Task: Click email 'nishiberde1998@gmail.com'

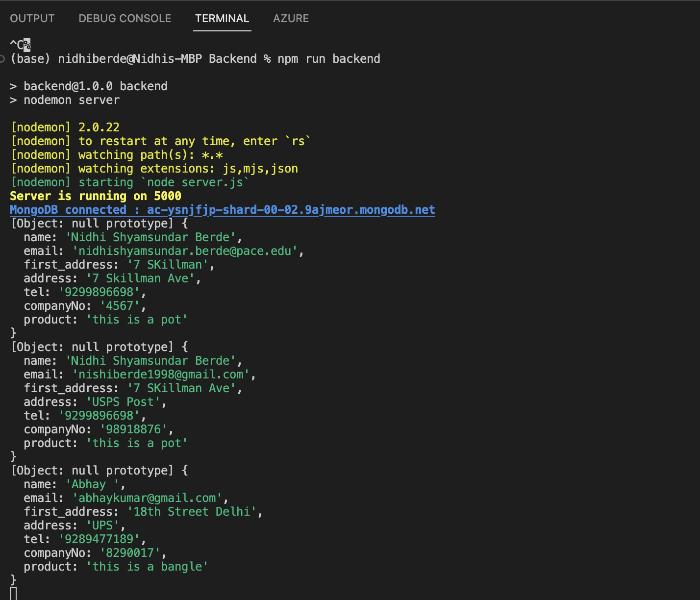Action: pyautogui.click(x=161, y=375)
